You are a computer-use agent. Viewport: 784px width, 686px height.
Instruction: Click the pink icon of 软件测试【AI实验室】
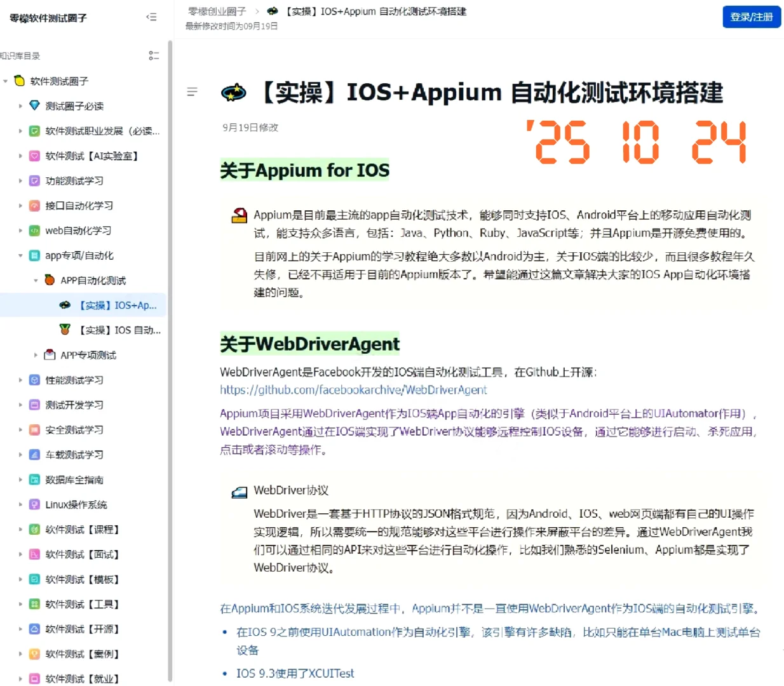click(35, 156)
